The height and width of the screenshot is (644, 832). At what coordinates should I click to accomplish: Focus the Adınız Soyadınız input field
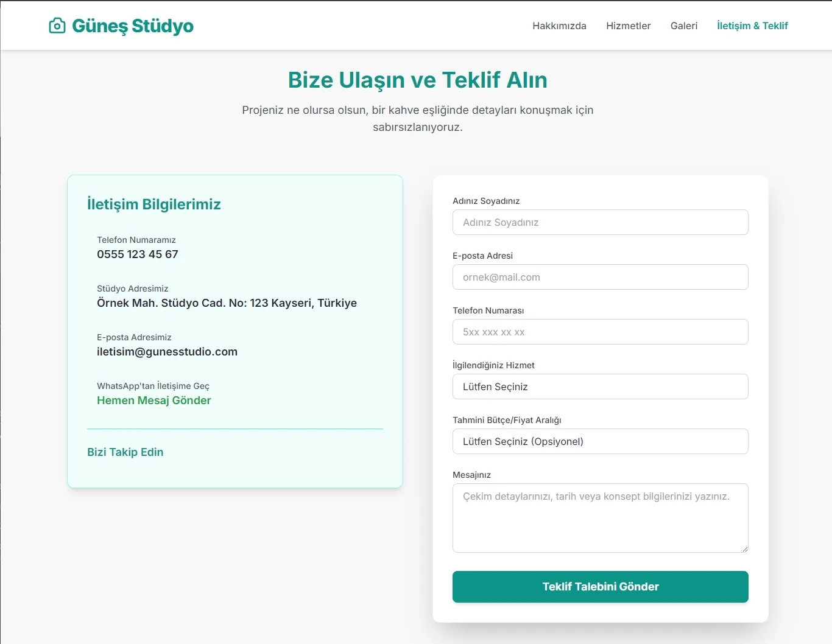pos(600,222)
